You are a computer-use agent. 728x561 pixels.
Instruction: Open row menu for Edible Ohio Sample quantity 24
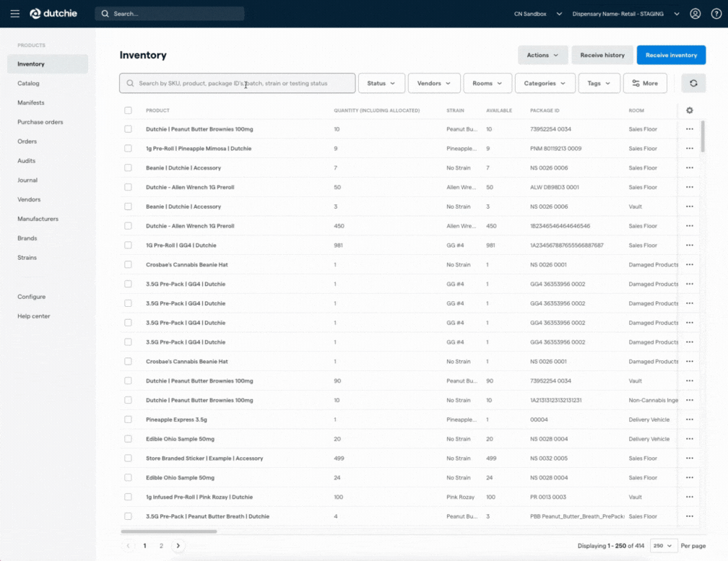pyautogui.click(x=690, y=477)
